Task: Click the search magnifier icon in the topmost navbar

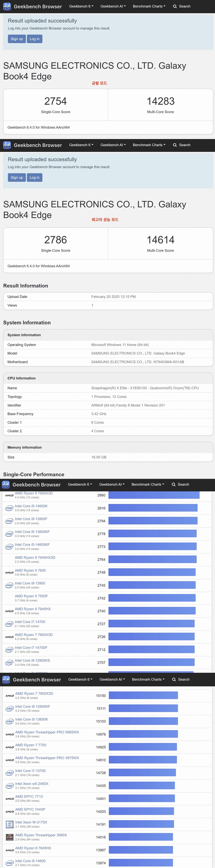Action: 175,6
